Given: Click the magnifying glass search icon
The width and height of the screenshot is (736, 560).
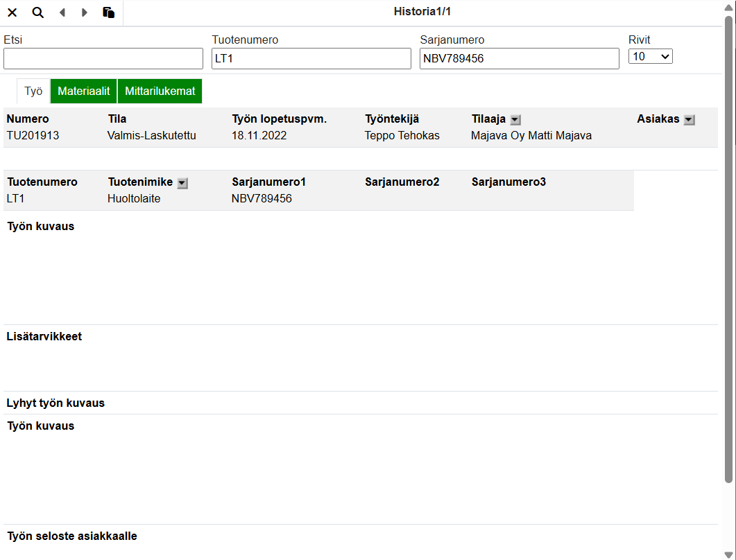Looking at the screenshot, I should click(x=38, y=12).
